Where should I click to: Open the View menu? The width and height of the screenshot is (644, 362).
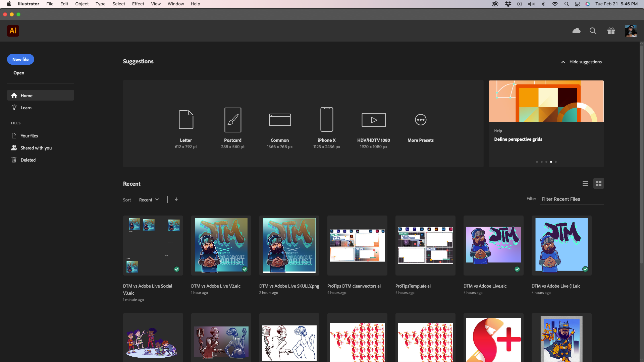coord(156,4)
